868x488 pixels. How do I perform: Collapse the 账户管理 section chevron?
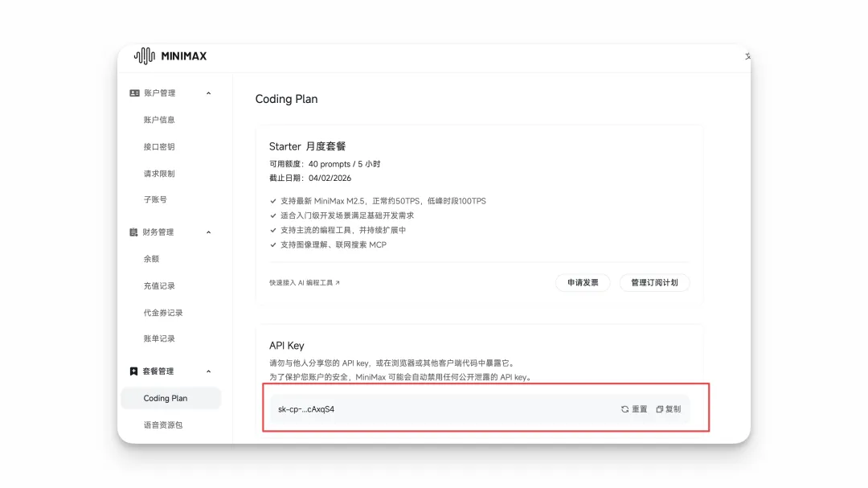point(209,93)
